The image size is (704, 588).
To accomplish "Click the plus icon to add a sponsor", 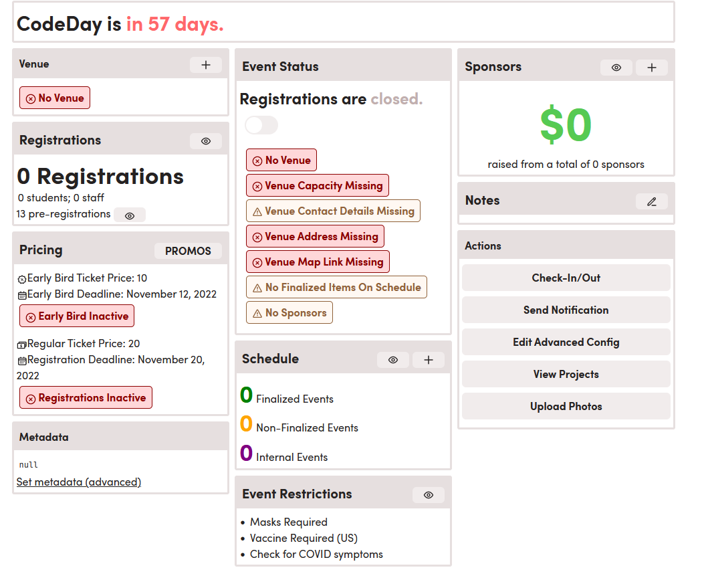I will [x=651, y=67].
